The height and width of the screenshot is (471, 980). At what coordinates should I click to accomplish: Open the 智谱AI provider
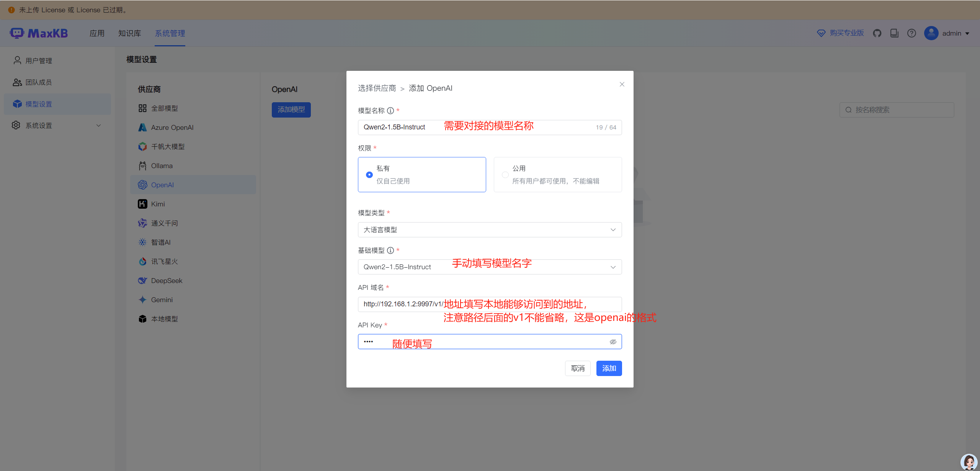(161, 242)
